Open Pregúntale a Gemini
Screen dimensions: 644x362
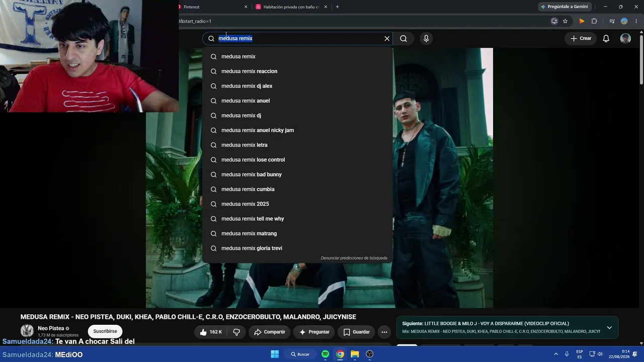(x=564, y=7)
